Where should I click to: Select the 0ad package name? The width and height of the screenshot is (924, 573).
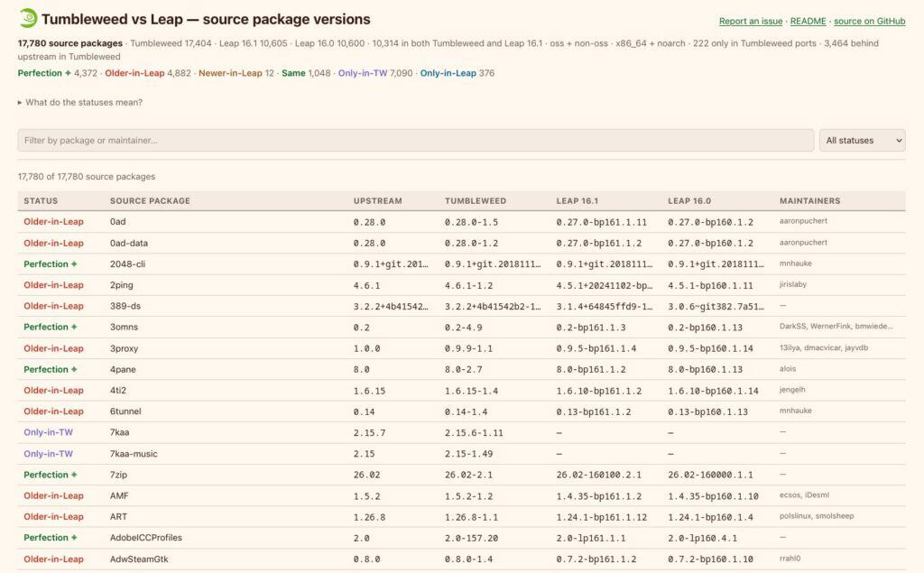(x=117, y=222)
